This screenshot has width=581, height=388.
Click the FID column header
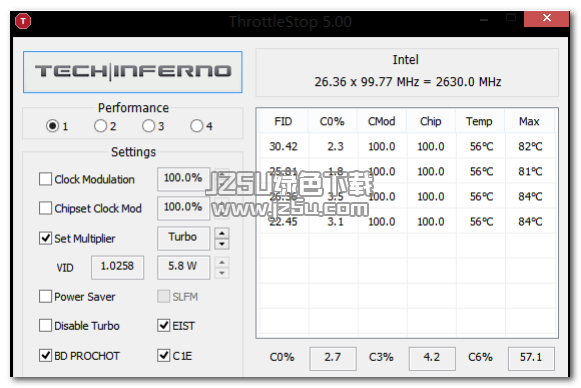point(283,121)
